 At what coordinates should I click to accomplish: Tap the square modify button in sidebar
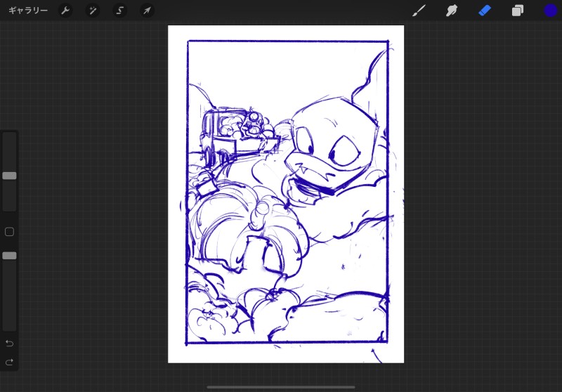tap(9, 232)
